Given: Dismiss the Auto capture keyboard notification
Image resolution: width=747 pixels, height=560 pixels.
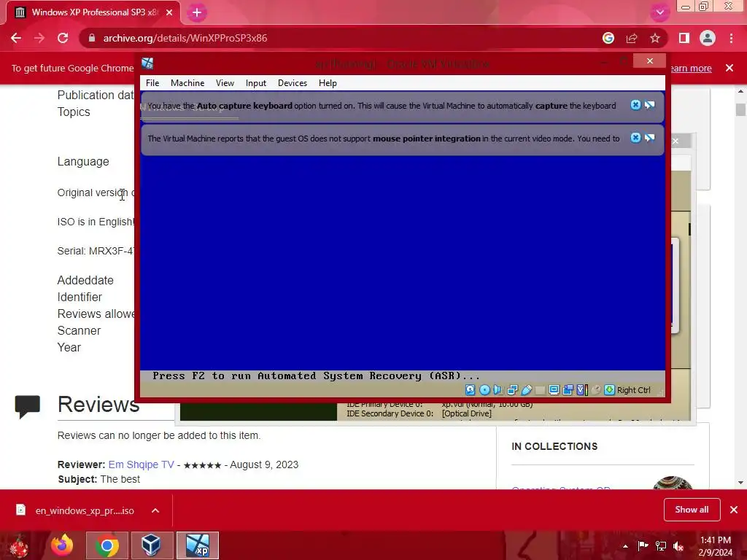Looking at the screenshot, I should [x=635, y=105].
